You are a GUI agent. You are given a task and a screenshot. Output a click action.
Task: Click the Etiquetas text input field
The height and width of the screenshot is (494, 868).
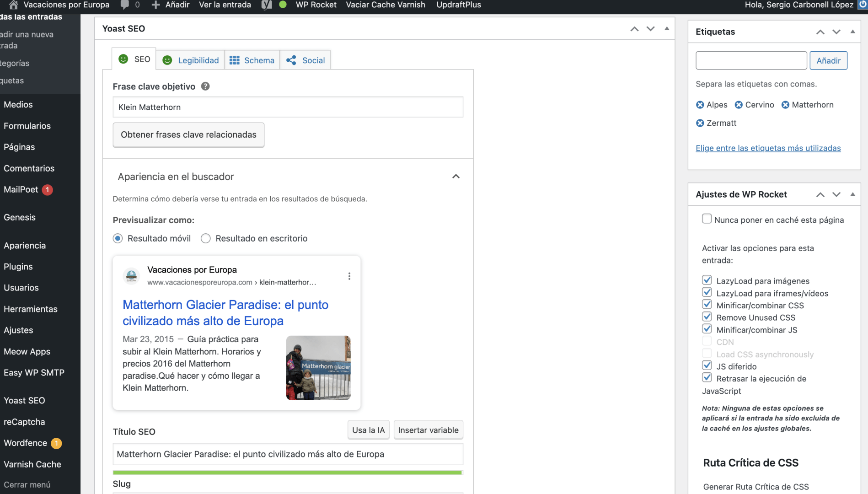(x=751, y=60)
